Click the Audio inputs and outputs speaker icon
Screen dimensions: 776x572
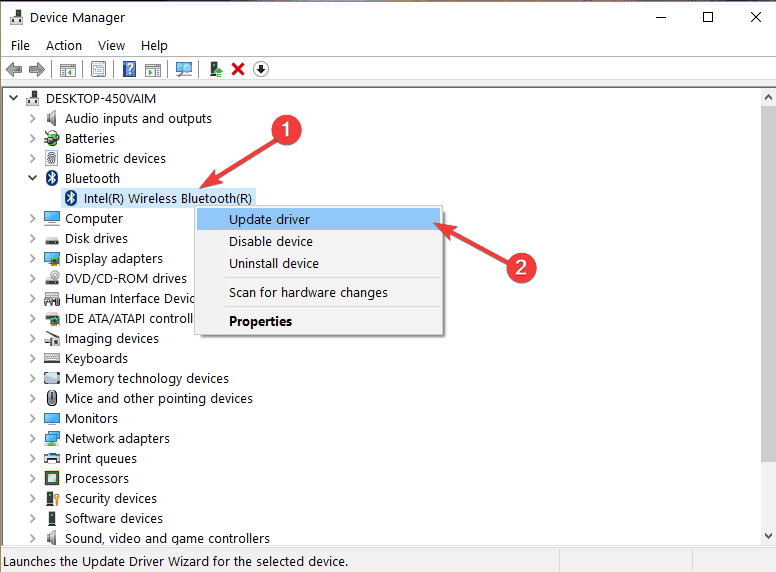pyautogui.click(x=51, y=118)
